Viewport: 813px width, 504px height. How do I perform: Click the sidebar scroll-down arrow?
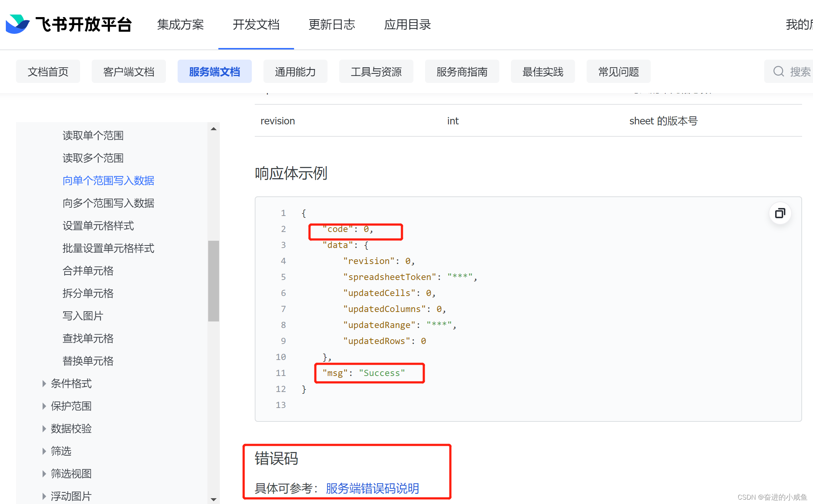tap(214, 499)
